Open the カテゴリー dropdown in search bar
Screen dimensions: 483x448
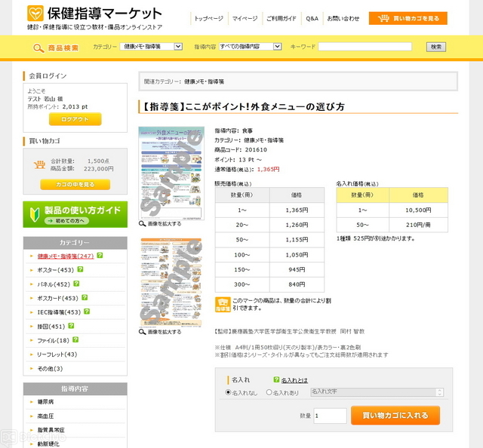(152, 47)
